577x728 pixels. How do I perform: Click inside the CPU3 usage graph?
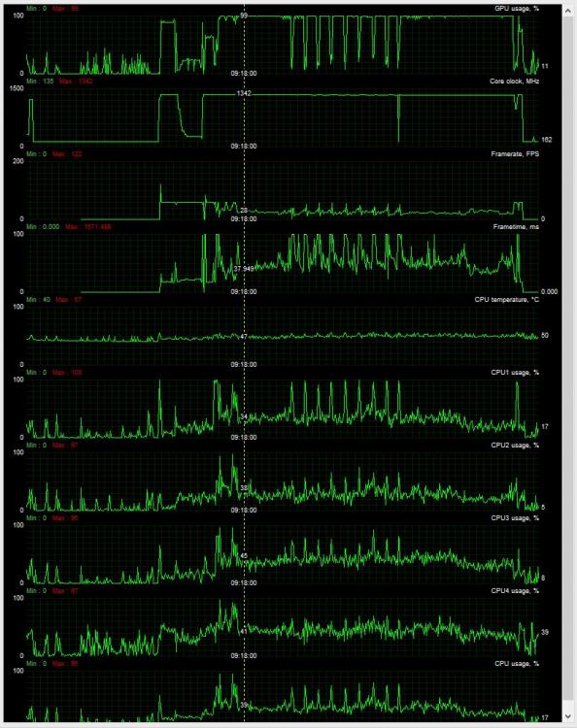[x=283, y=555]
